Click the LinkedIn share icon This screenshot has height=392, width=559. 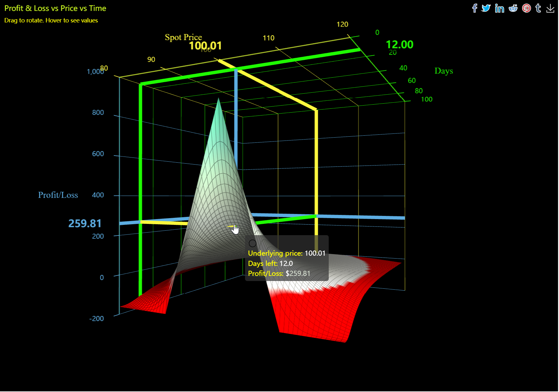499,8
